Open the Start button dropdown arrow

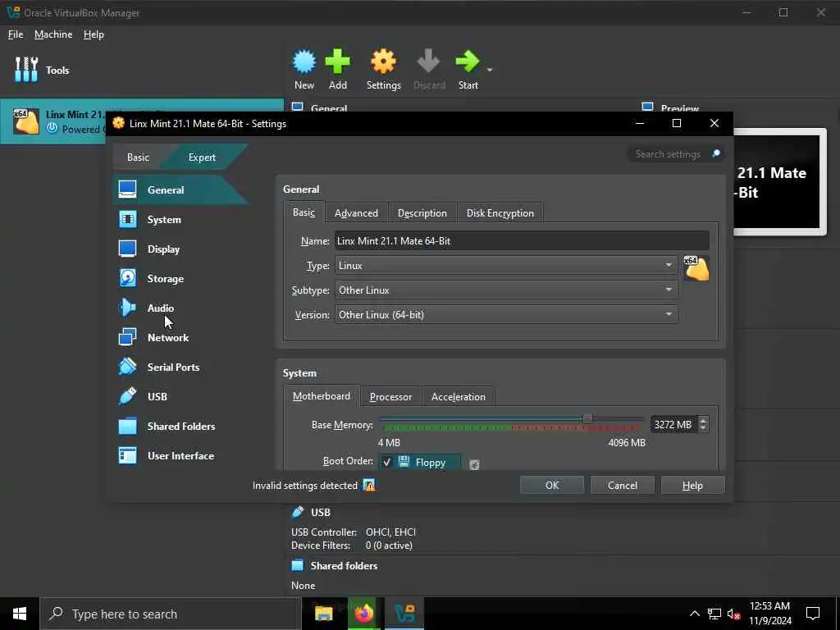click(x=490, y=70)
